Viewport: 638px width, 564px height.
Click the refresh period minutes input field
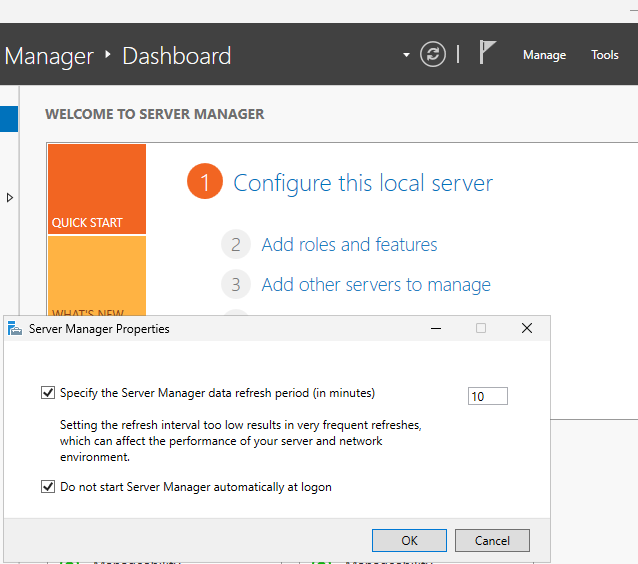[487, 396]
